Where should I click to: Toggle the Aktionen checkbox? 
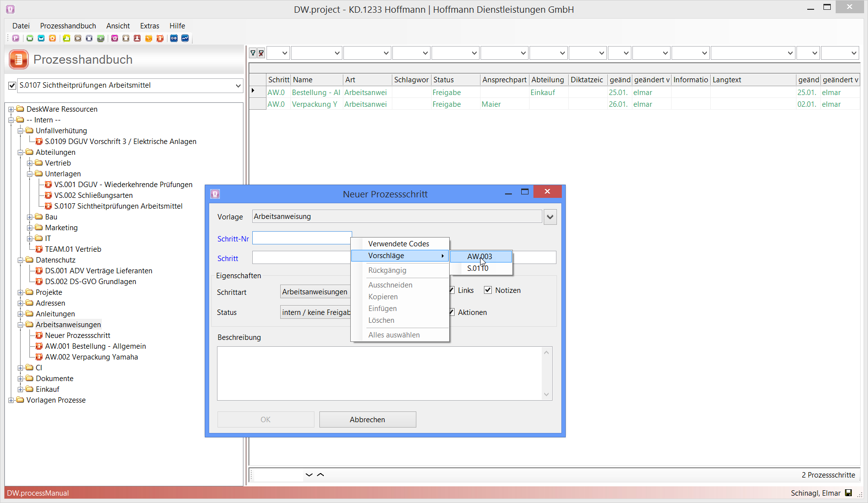pyautogui.click(x=452, y=312)
